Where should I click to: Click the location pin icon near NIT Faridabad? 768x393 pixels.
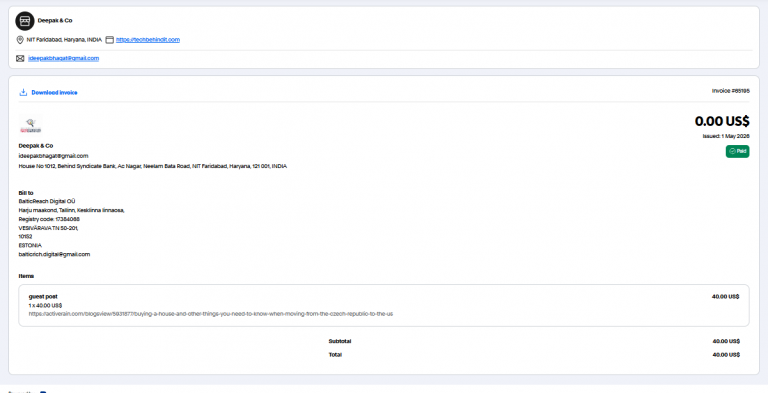pos(20,40)
